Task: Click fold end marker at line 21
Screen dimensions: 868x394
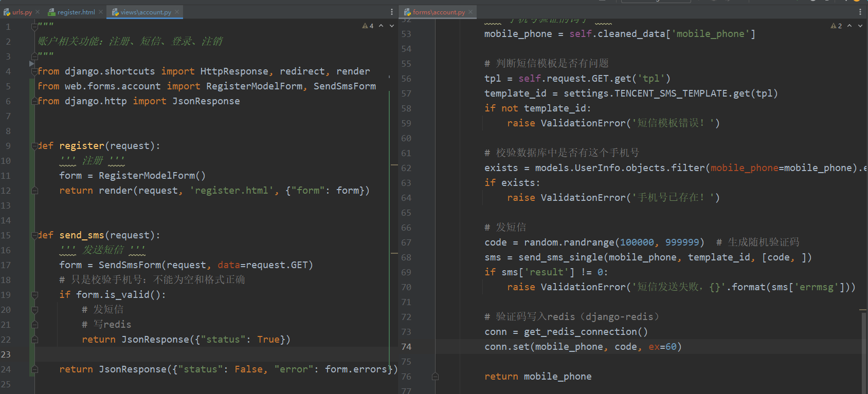Action: point(34,325)
